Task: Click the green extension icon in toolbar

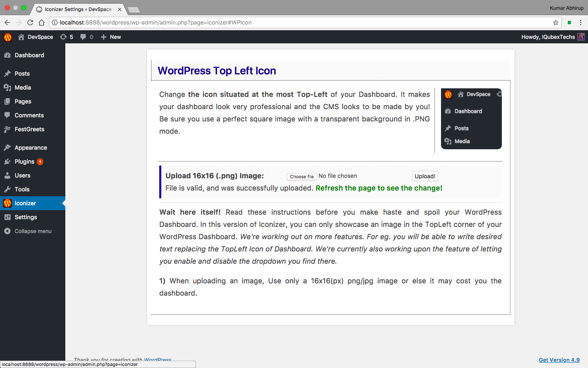Action: click(x=569, y=22)
